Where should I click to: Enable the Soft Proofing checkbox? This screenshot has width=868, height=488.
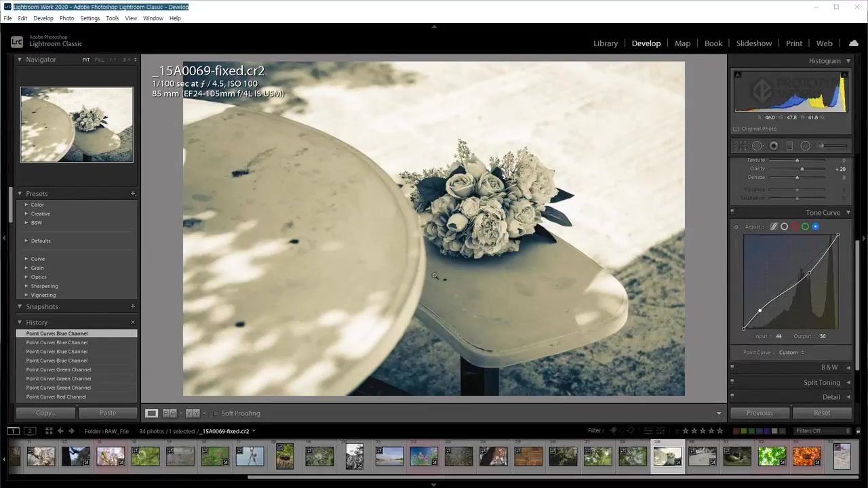coord(216,413)
